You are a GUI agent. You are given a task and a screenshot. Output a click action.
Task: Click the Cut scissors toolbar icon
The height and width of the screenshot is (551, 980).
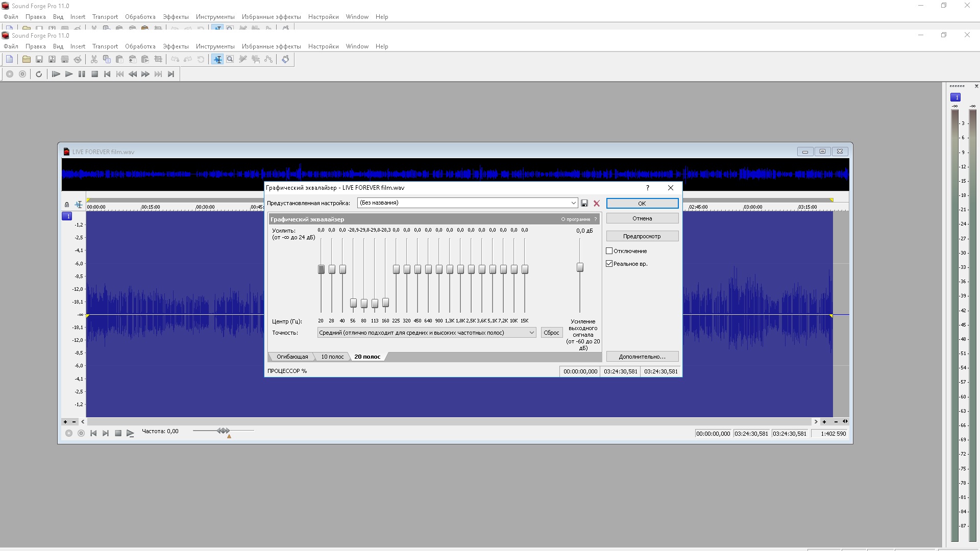pyautogui.click(x=94, y=59)
